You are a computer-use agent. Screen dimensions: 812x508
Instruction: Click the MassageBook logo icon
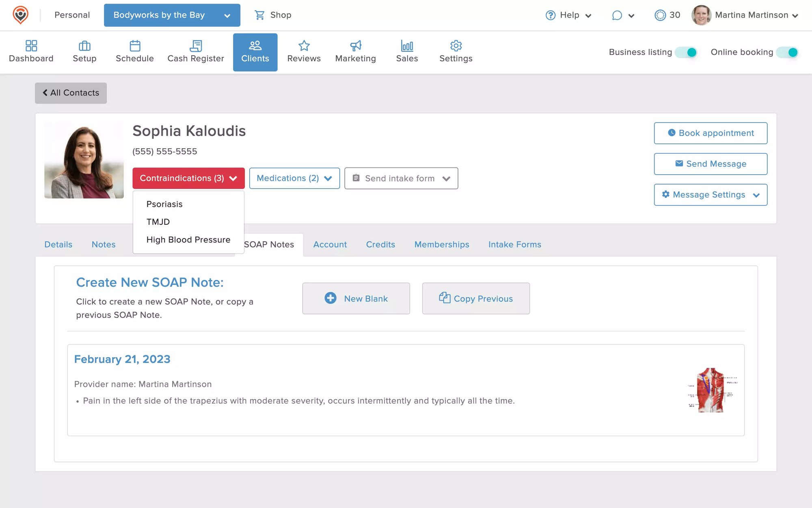[x=20, y=15]
